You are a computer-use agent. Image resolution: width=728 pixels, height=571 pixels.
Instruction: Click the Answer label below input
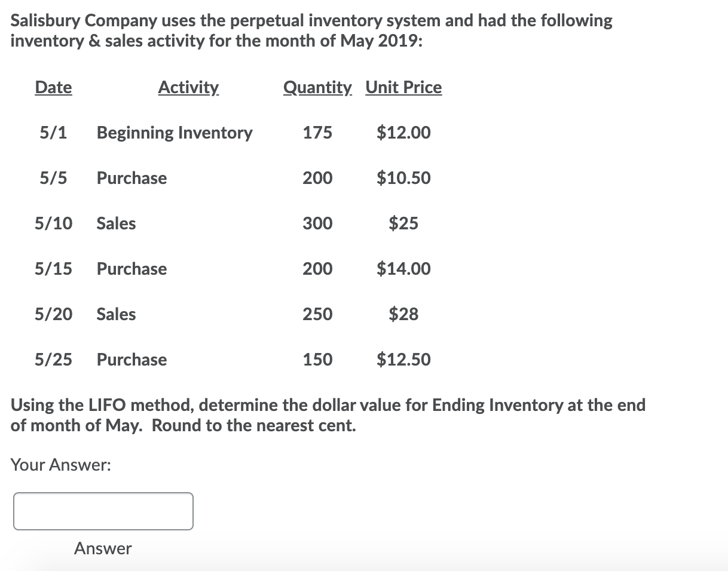pyautogui.click(x=103, y=548)
